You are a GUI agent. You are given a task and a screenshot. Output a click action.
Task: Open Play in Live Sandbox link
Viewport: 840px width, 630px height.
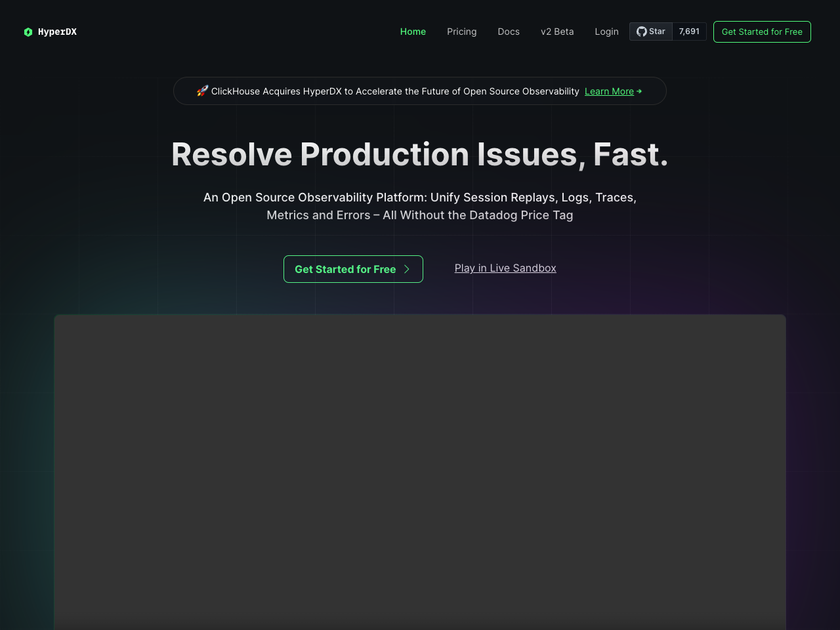pos(505,268)
